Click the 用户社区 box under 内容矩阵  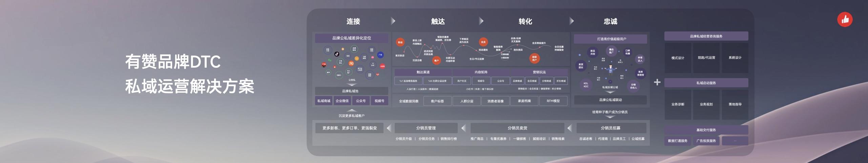[x=462, y=81]
